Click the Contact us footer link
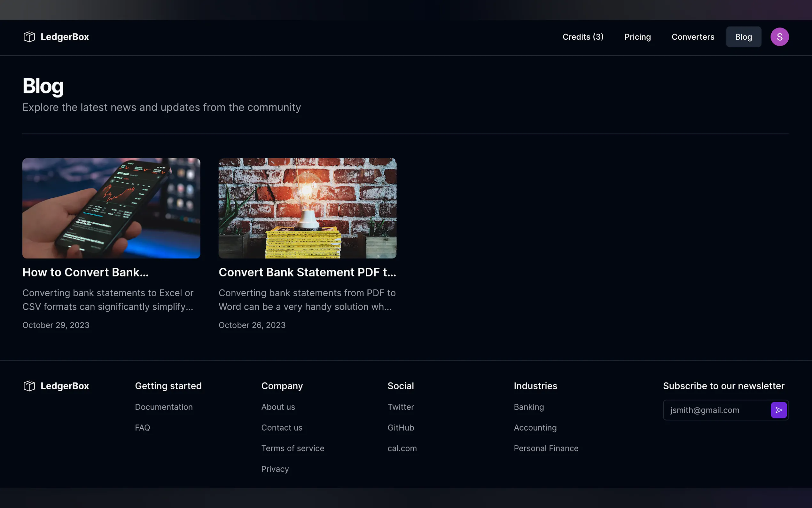This screenshot has height=508, width=812. click(282, 428)
